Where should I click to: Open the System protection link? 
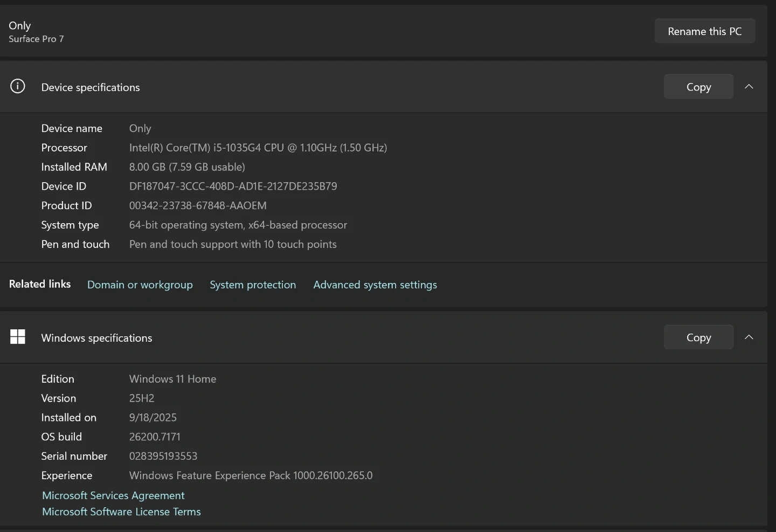253,285
